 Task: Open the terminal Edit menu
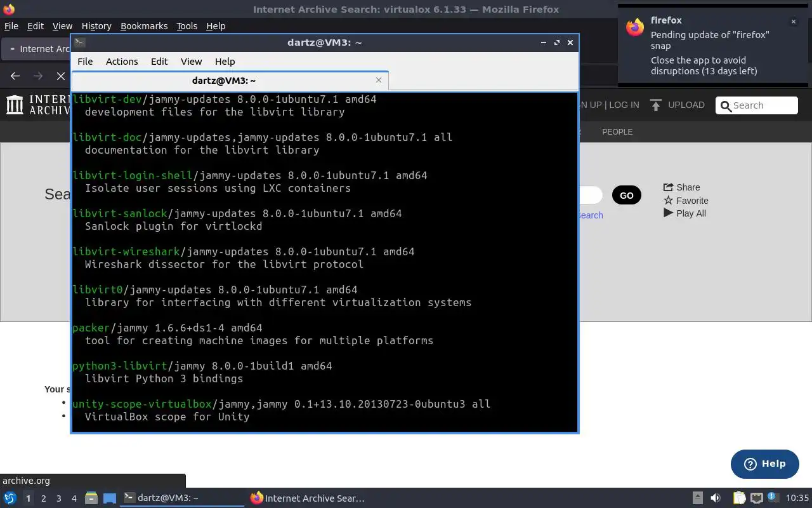pos(159,62)
